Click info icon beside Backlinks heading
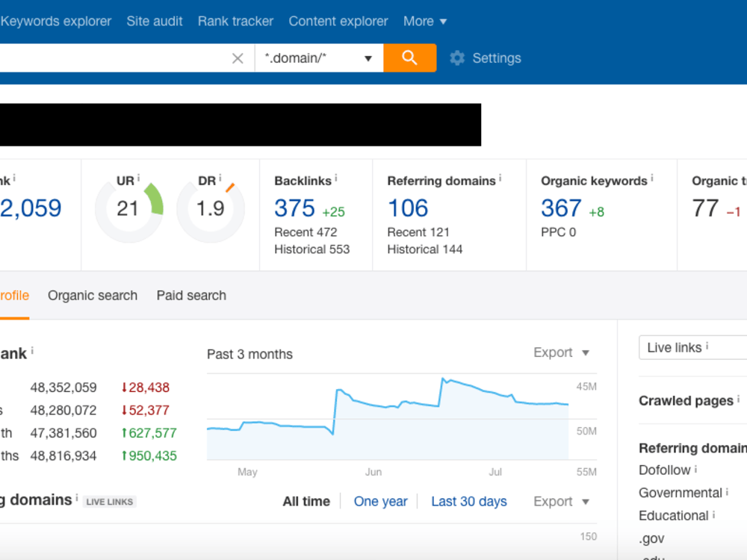This screenshot has width=747, height=560. tap(336, 178)
